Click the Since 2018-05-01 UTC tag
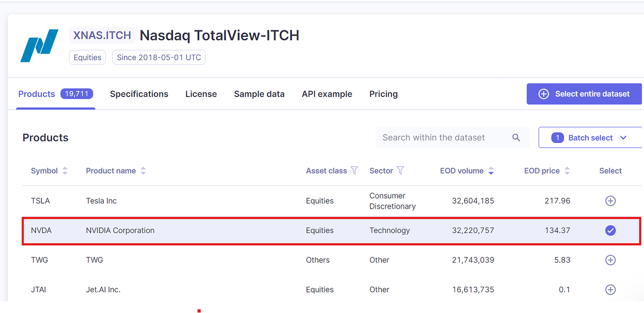The image size is (644, 313). click(159, 57)
